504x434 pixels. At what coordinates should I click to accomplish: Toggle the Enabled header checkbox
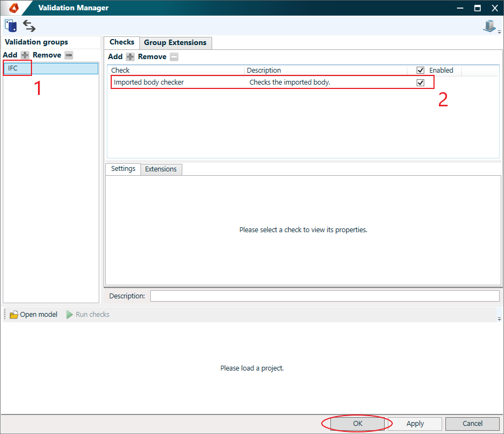pyautogui.click(x=420, y=70)
